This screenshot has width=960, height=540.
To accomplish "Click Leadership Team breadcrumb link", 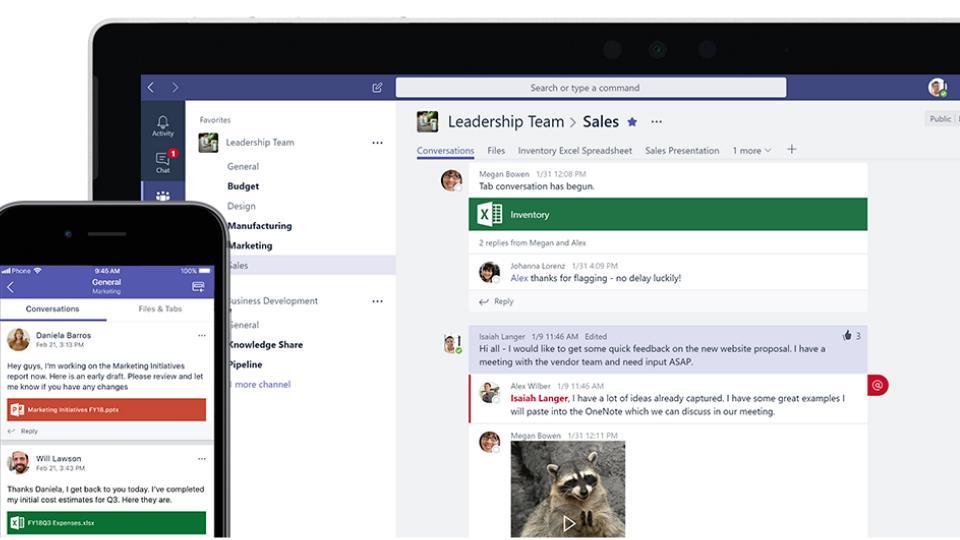I will (506, 122).
